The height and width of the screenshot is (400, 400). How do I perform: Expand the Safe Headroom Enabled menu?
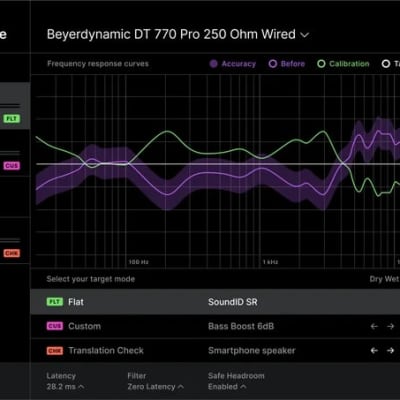227,387
